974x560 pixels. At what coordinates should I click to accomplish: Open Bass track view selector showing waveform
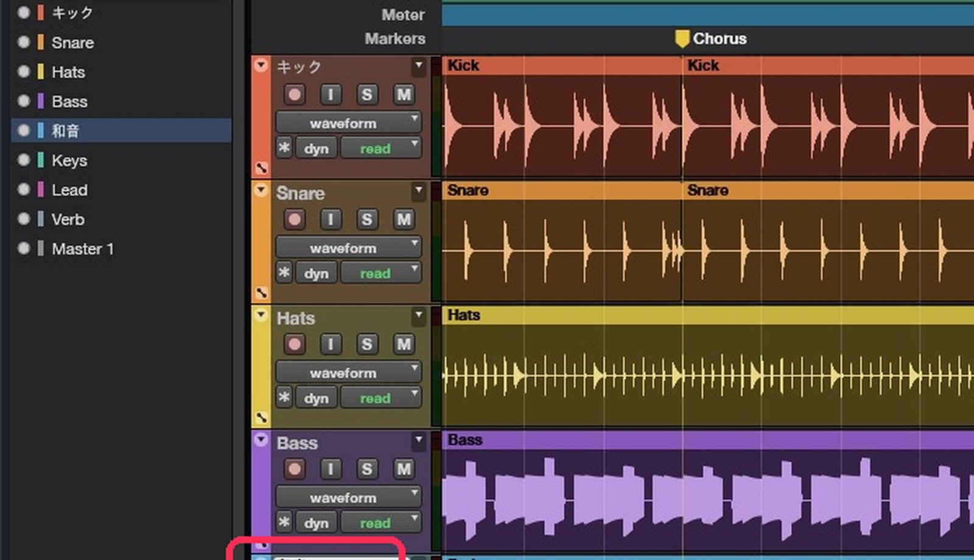tap(348, 497)
